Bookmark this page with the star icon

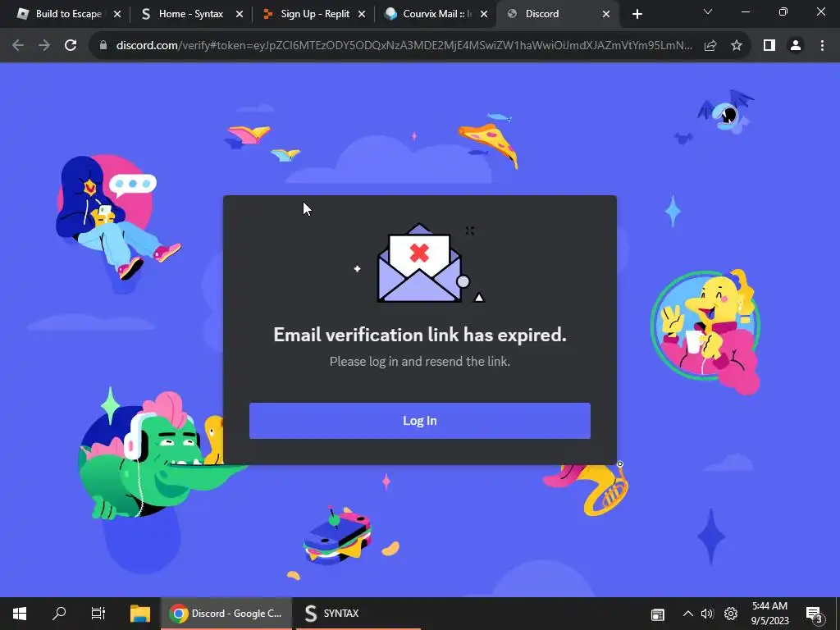click(x=737, y=46)
